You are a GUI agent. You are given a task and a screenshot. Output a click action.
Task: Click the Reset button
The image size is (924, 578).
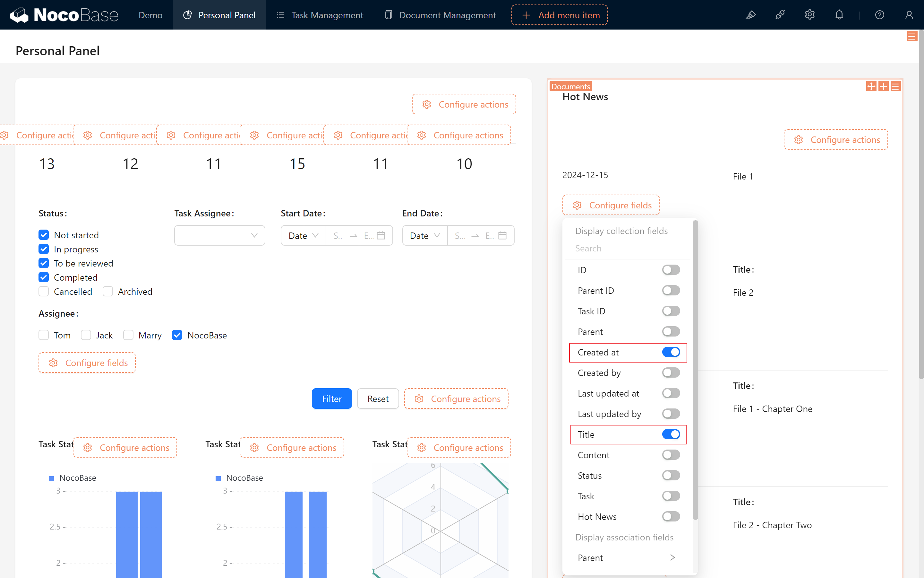click(378, 399)
